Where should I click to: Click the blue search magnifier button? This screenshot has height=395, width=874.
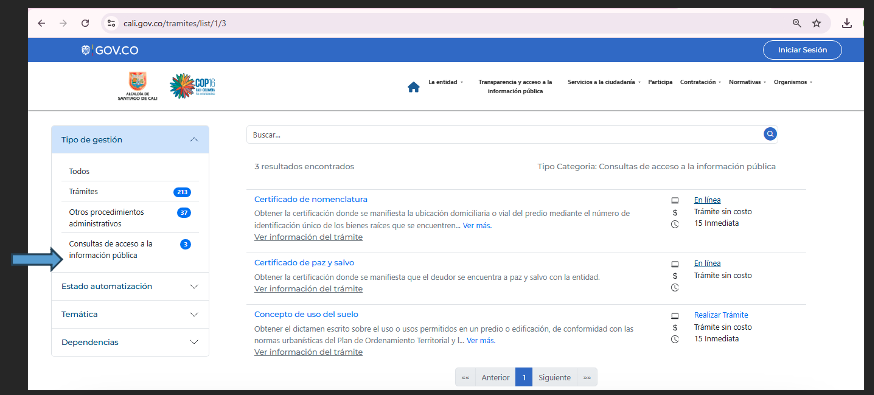[x=770, y=134]
